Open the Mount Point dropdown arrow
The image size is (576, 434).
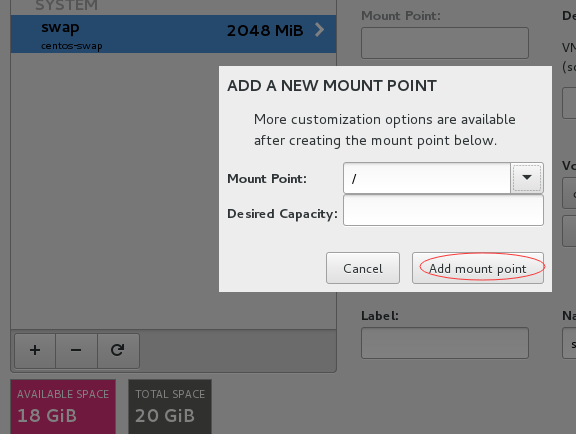coord(527,178)
